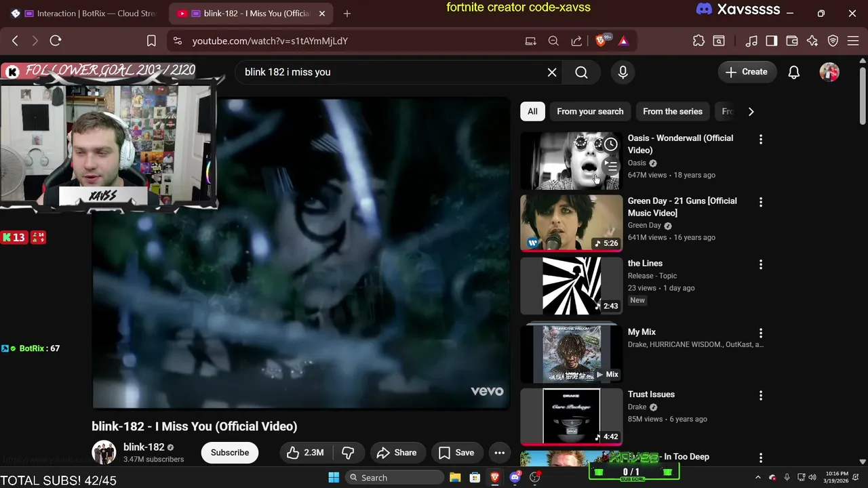Image resolution: width=868 pixels, height=488 pixels.
Task: Open options for Trust Issues video
Action: (761, 395)
